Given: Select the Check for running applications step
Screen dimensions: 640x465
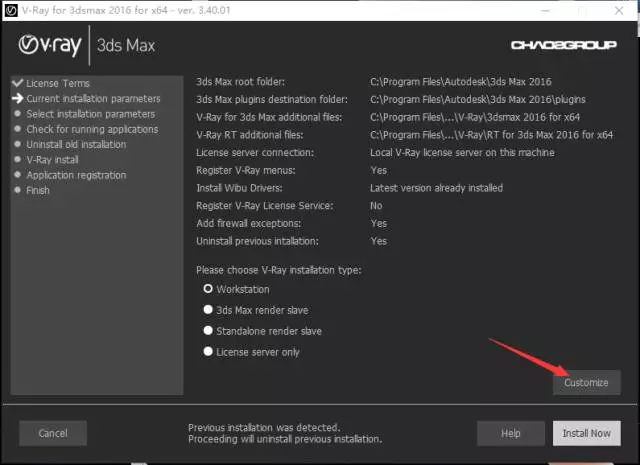Looking at the screenshot, I should click(x=92, y=129).
